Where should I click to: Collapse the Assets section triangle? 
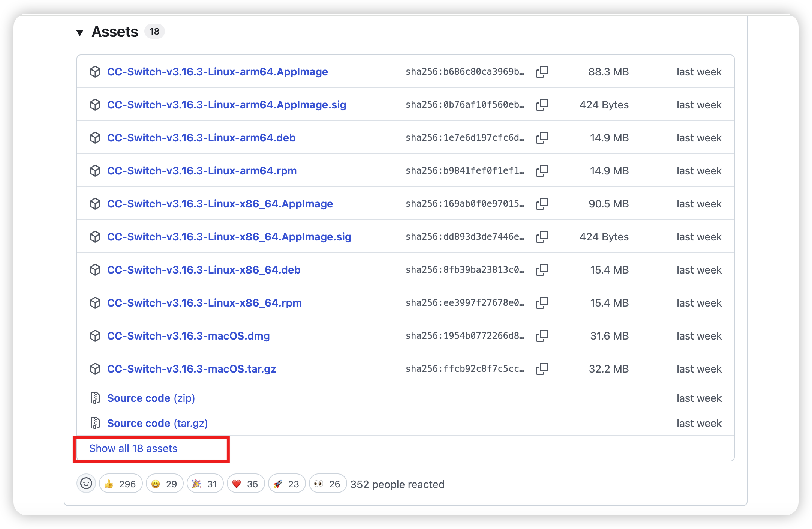(x=79, y=33)
